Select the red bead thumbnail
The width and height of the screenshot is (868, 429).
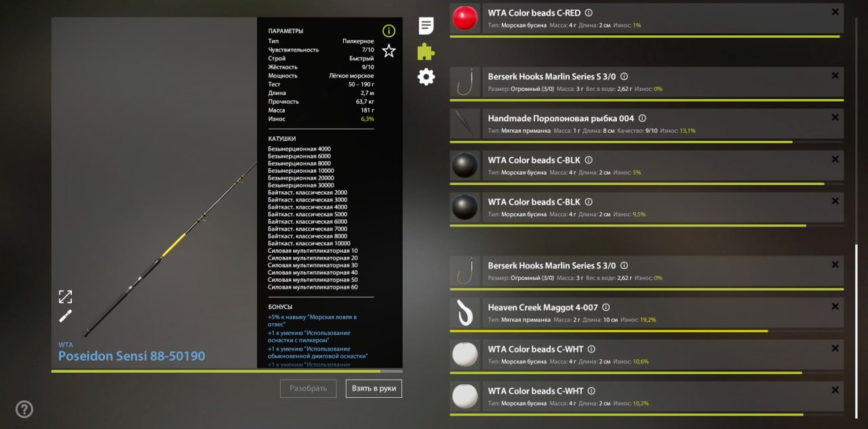(x=465, y=18)
